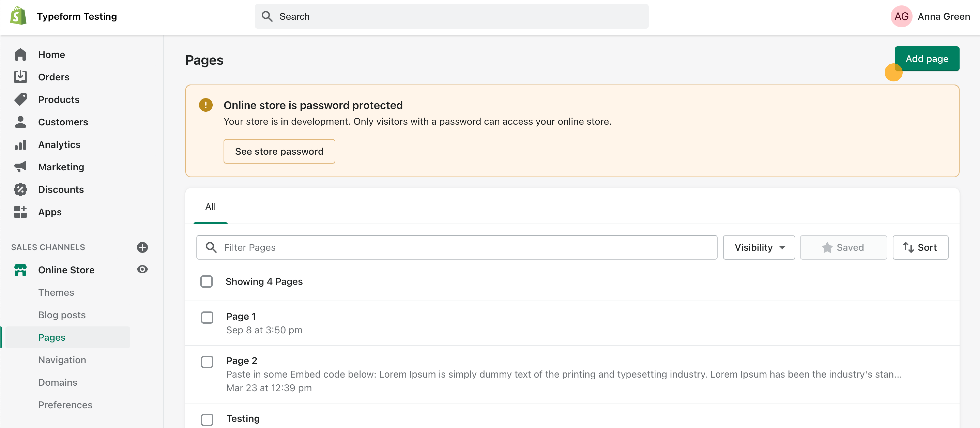Open Products section
Viewport: 980px width, 428px height.
click(x=59, y=99)
